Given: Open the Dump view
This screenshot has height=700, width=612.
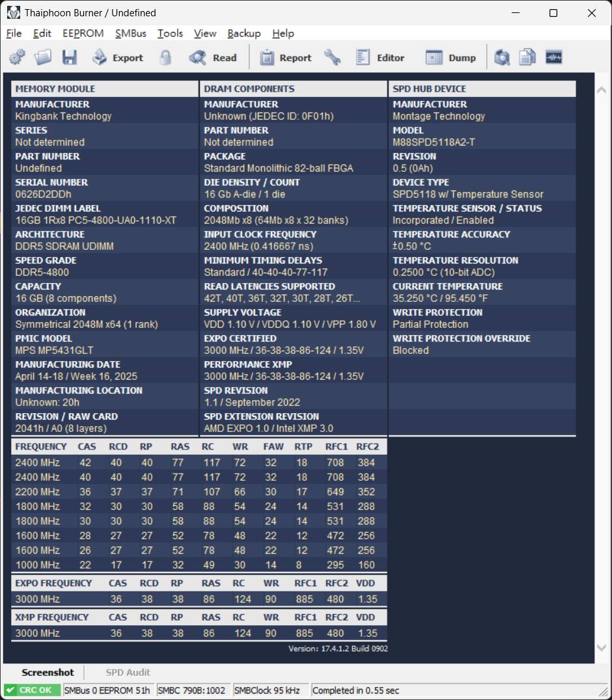Looking at the screenshot, I should [x=451, y=58].
